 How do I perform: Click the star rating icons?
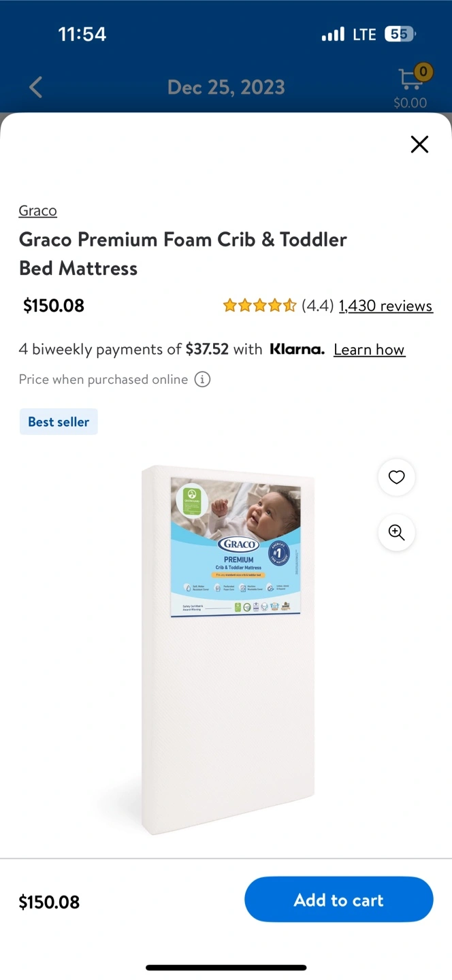click(259, 306)
